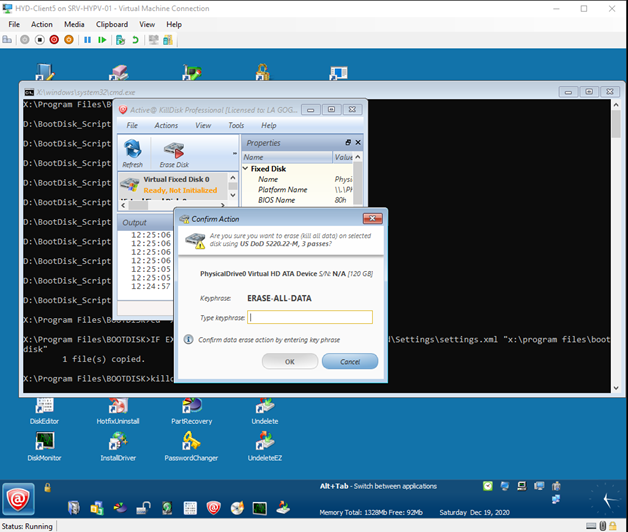Click the Share/Zoom toolbar icon next to Enhanced Session
The image size is (628, 532).
pos(168,40)
